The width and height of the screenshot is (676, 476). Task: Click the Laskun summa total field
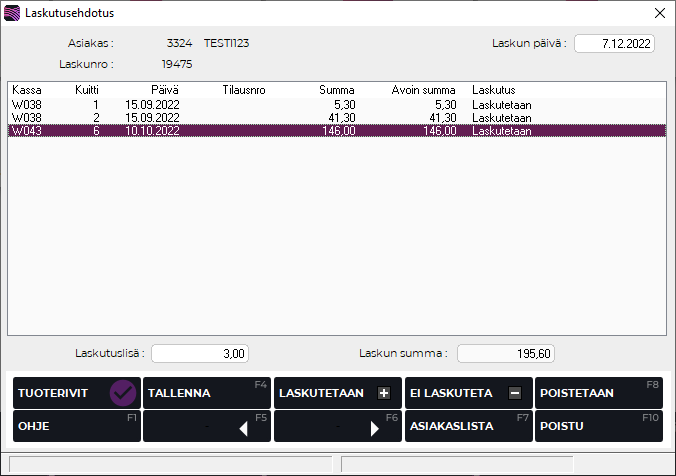505,353
